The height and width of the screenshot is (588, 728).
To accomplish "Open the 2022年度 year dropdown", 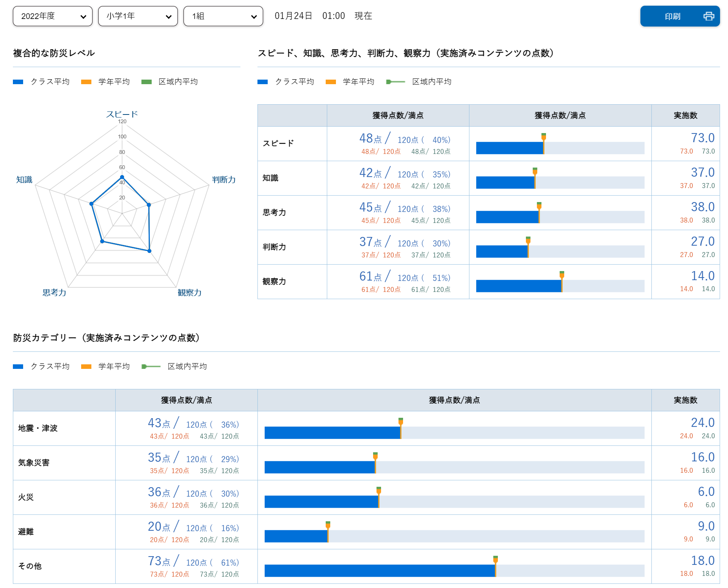I will tap(52, 16).
